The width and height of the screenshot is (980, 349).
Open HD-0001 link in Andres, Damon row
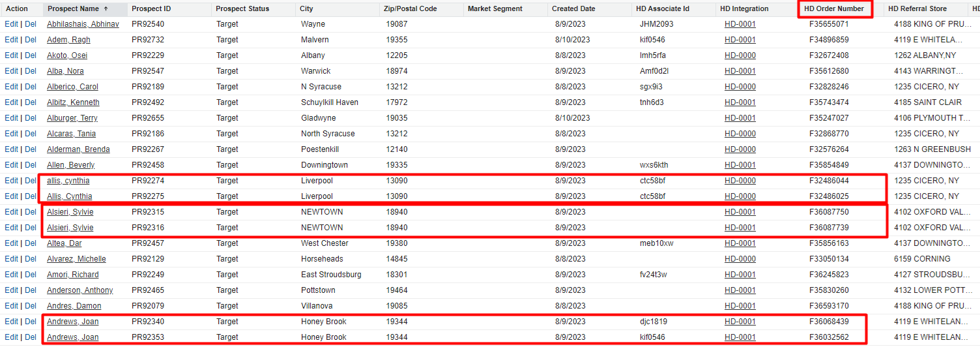740,306
